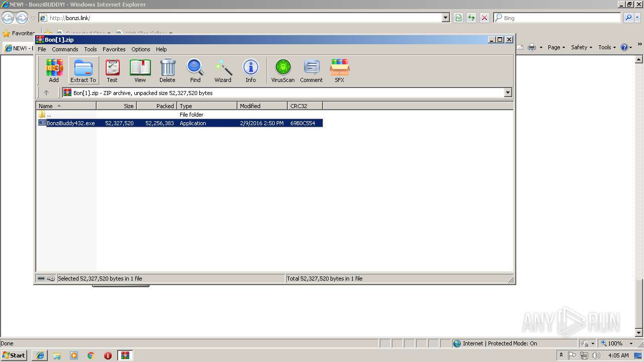
Task: Start VirusScan on the archive
Action: [x=283, y=70]
